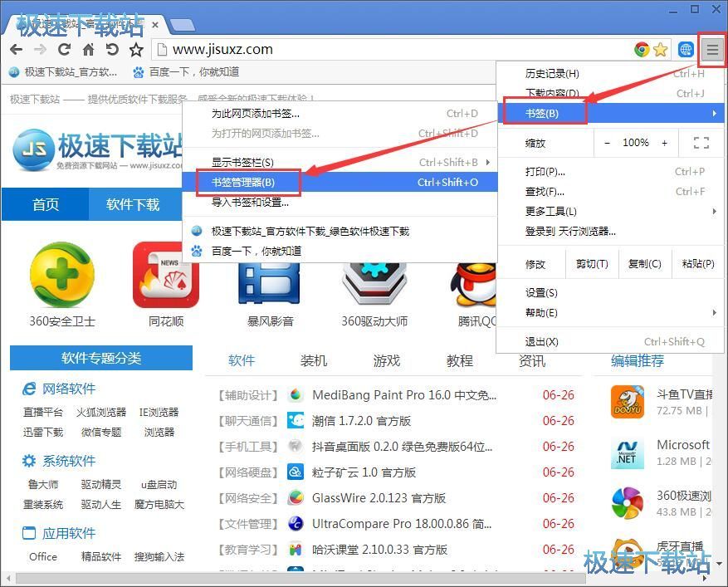Switch to the 游戏 content tab

[x=387, y=360]
